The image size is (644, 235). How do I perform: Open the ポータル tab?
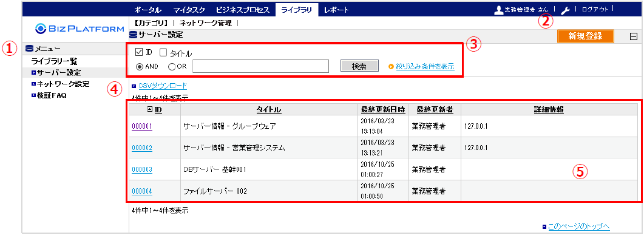(x=148, y=10)
